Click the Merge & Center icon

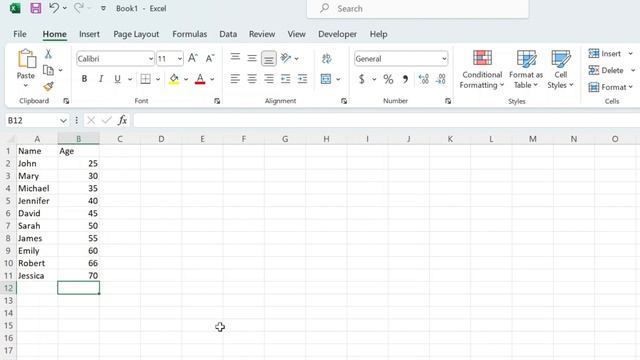coord(326,79)
